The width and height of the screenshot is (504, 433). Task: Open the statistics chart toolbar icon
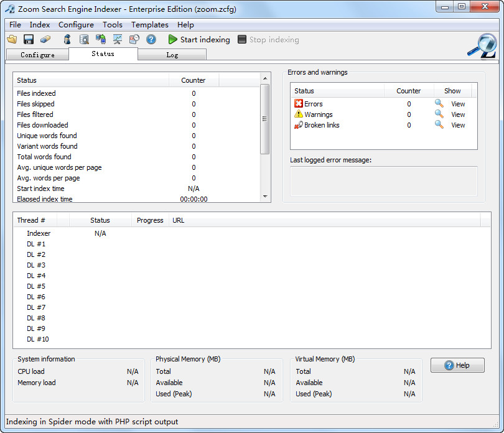[117, 39]
